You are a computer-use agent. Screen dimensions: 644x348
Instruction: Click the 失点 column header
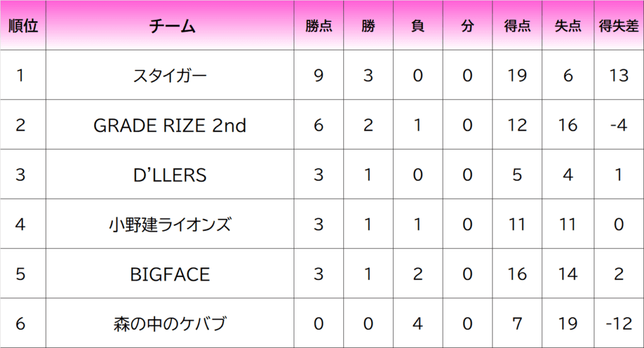(x=568, y=25)
